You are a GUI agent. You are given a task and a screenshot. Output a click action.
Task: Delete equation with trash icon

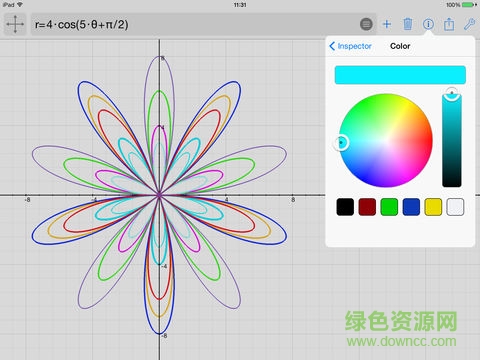click(x=407, y=24)
